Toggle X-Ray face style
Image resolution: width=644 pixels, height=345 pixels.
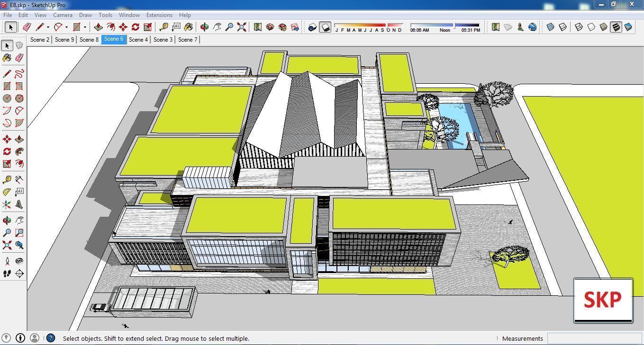[x=551, y=27]
